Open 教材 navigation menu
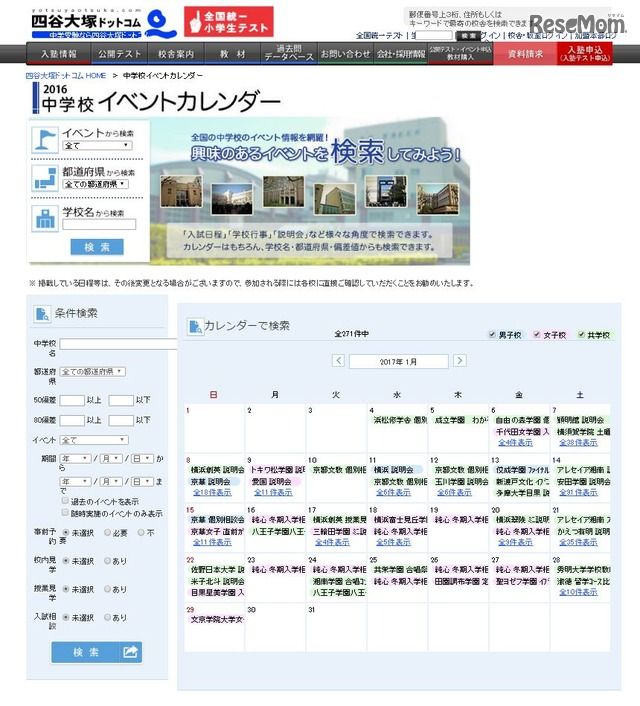The width and height of the screenshot is (640, 706). (233, 54)
